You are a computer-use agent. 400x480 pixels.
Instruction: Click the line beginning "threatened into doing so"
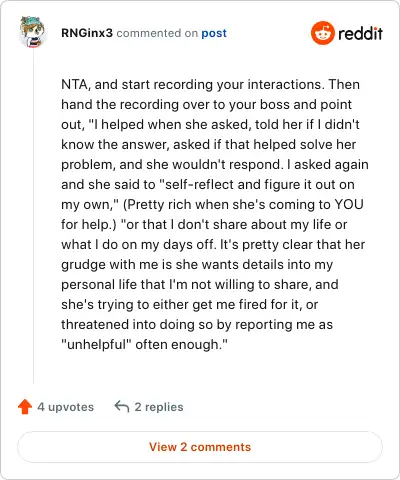197,324
